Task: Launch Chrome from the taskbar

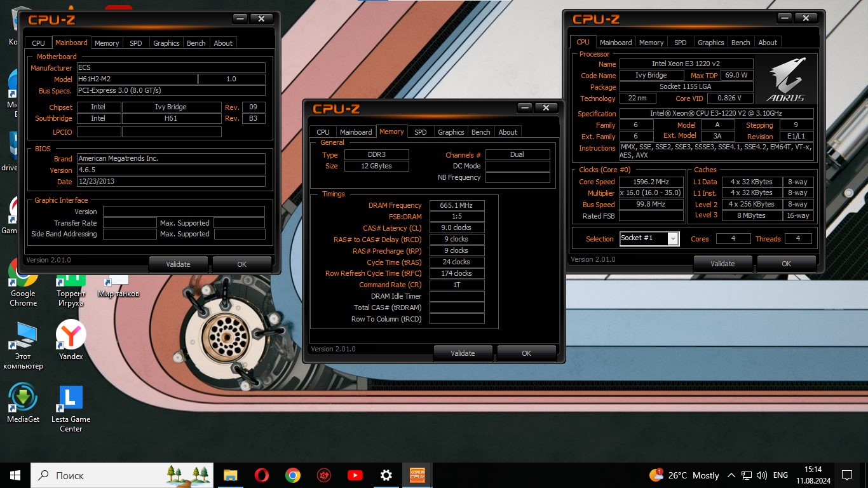Action: click(x=292, y=475)
